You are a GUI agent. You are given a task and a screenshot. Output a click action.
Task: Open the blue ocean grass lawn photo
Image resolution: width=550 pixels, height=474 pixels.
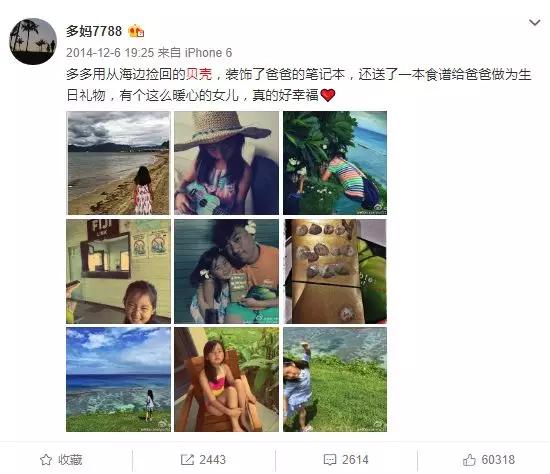tap(118, 380)
